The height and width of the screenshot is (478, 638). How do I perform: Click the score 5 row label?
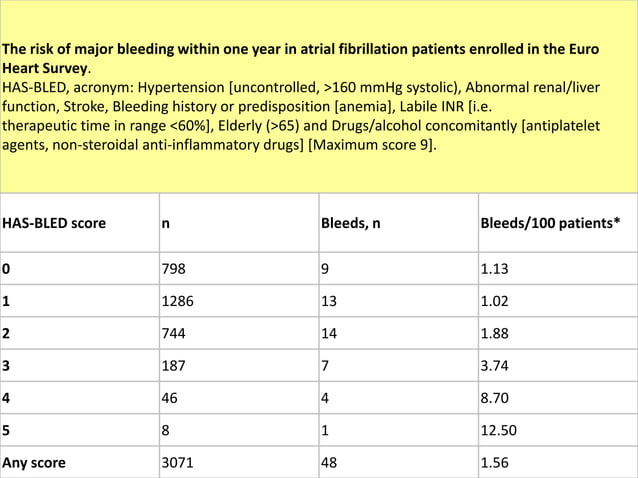click(x=80, y=430)
